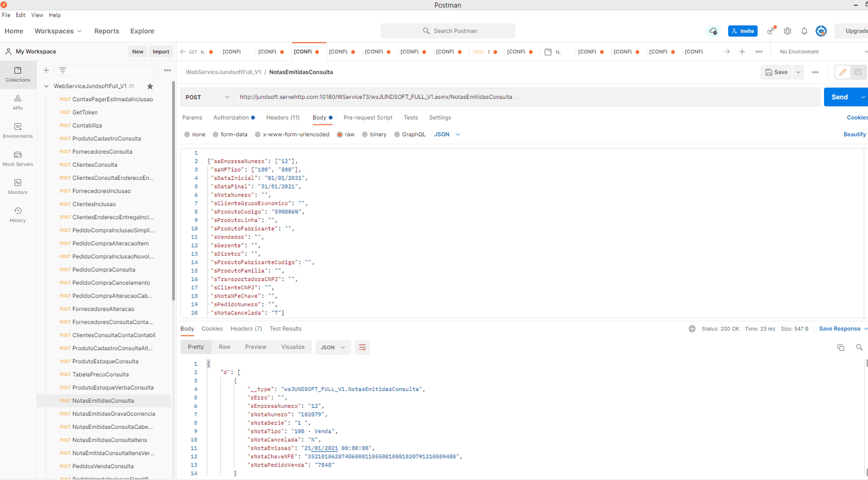Open the POST method dropdown

[207, 97]
